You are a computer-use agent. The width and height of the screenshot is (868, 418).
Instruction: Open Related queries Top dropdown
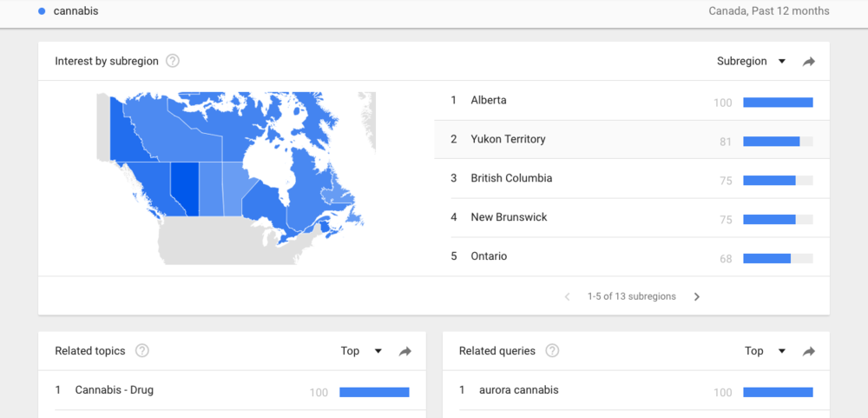tap(766, 351)
